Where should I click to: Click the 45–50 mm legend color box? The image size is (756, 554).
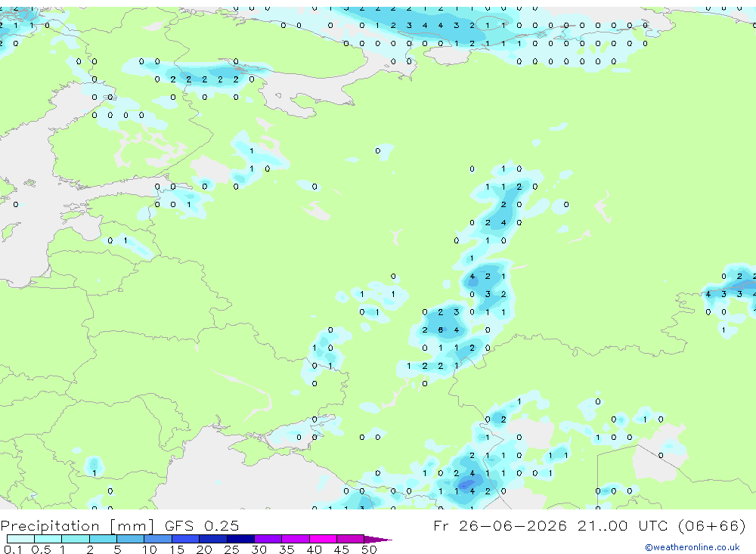(351, 539)
